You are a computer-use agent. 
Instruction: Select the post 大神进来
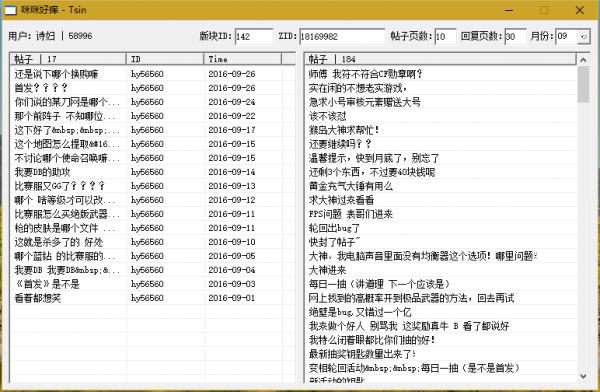(x=328, y=270)
